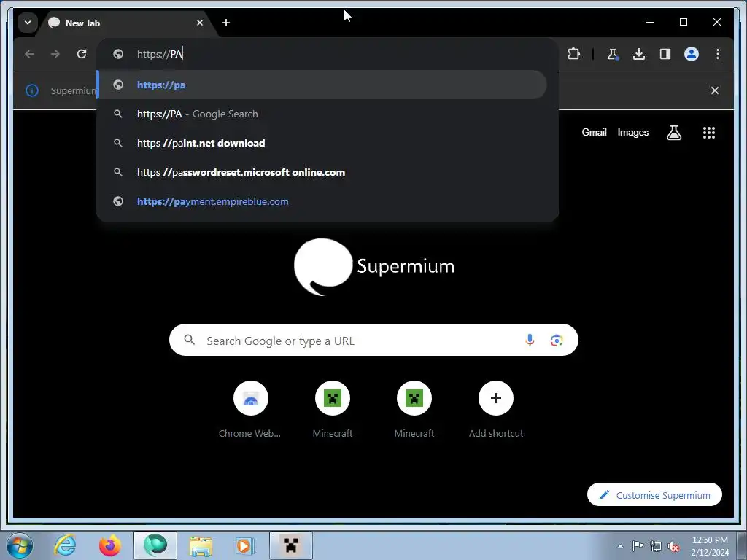Show hidden system tray icons
This screenshot has width=747, height=560.
(x=620, y=546)
